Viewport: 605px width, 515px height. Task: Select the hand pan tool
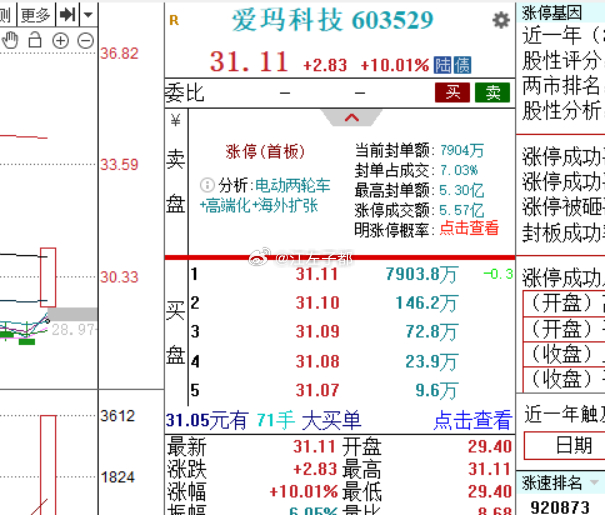tap(10, 40)
